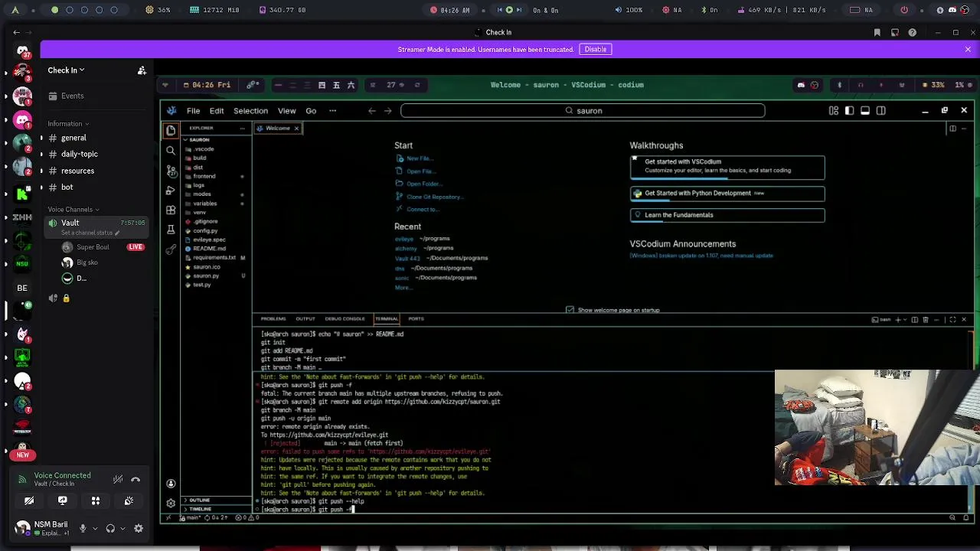Open recent project evileye

(x=403, y=239)
